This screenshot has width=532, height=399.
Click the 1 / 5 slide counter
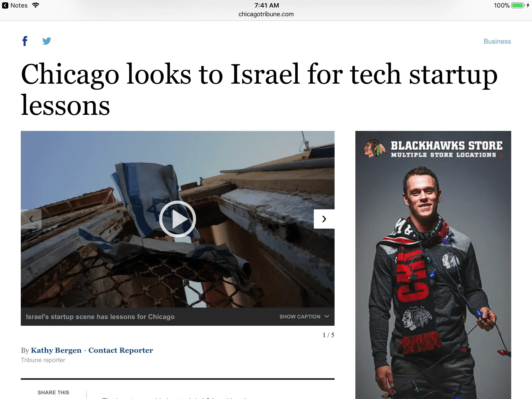click(328, 335)
